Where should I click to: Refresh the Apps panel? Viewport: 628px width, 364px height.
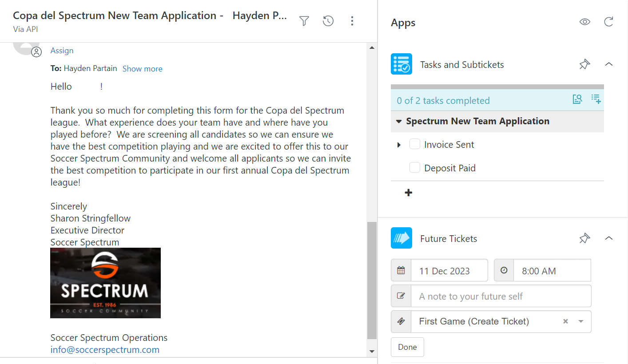(609, 22)
